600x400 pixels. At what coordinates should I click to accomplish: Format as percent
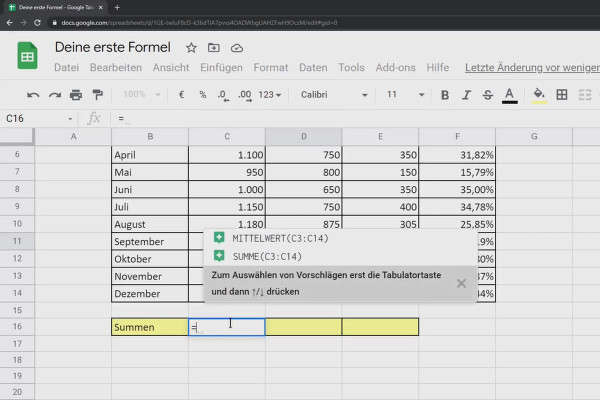pos(203,95)
